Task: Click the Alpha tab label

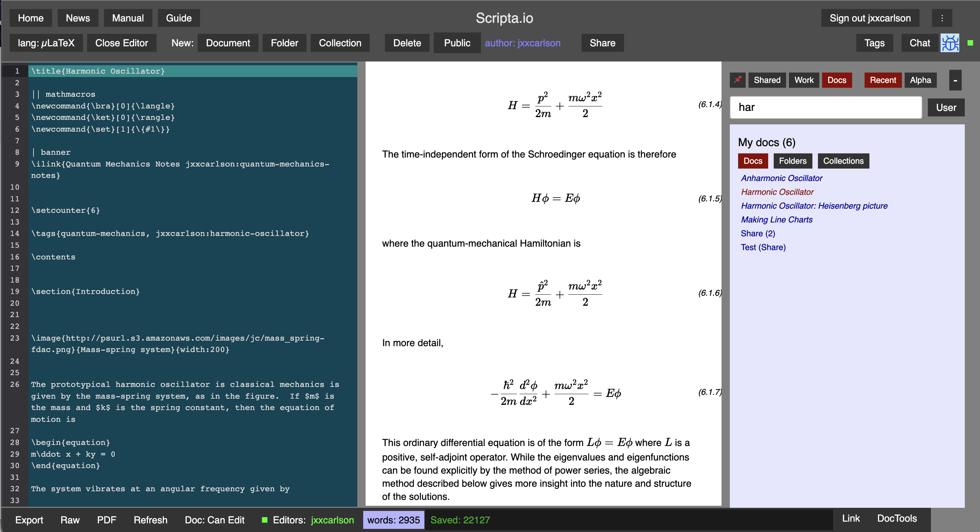Action: (921, 79)
